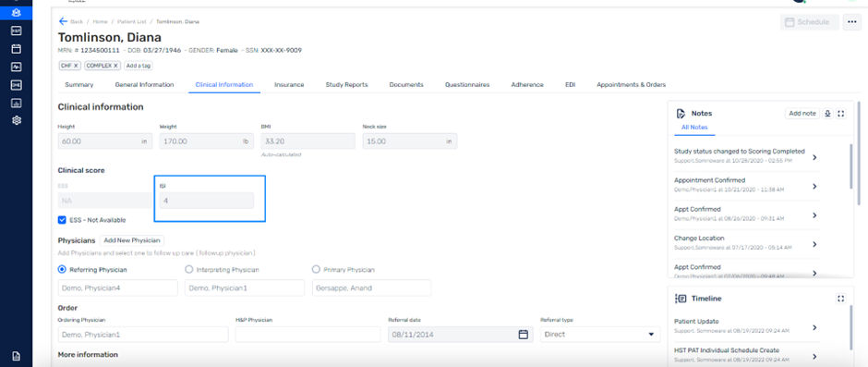Image resolution: width=868 pixels, height=367 pixels.
Task: Open the Documents tab
Action: pyautogui.click(x=406, y=85)
